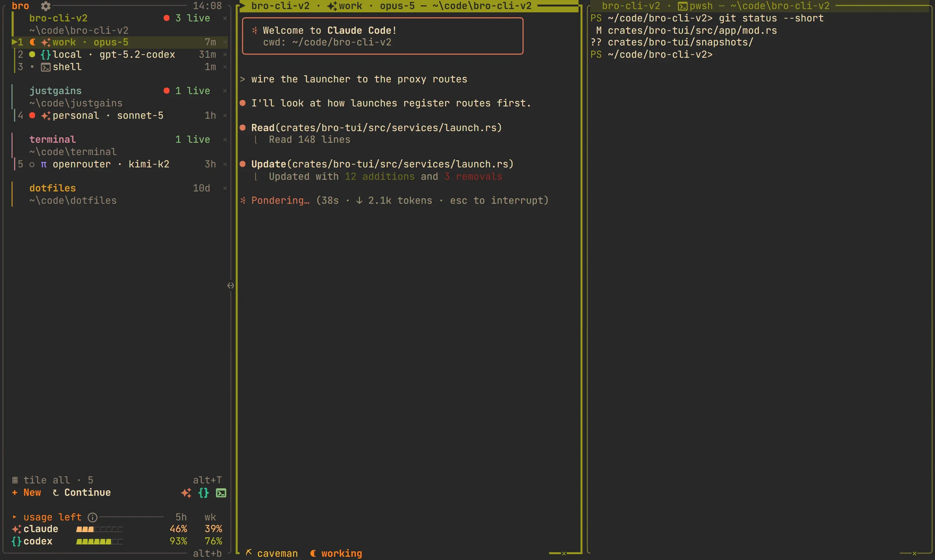Launch a new Codex session via braces icon
The width and height of the screenshot is (935, 560).
click(x=204, y=493)
